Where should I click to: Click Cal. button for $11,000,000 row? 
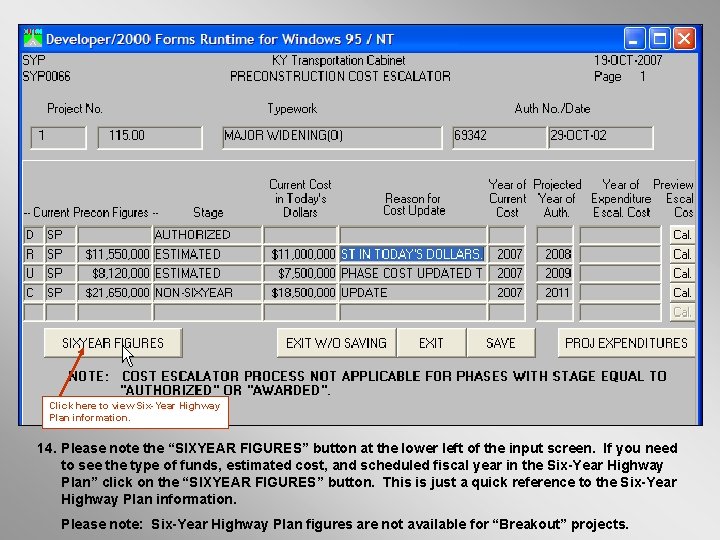[682, 254]
